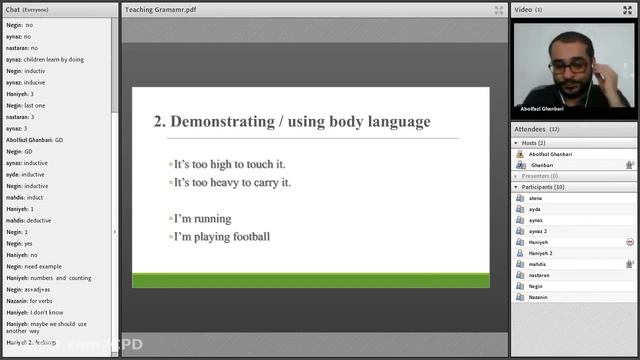Click the user icon beside atena
The height and width of the screenshot is (360, 640).
pos(520,198)
